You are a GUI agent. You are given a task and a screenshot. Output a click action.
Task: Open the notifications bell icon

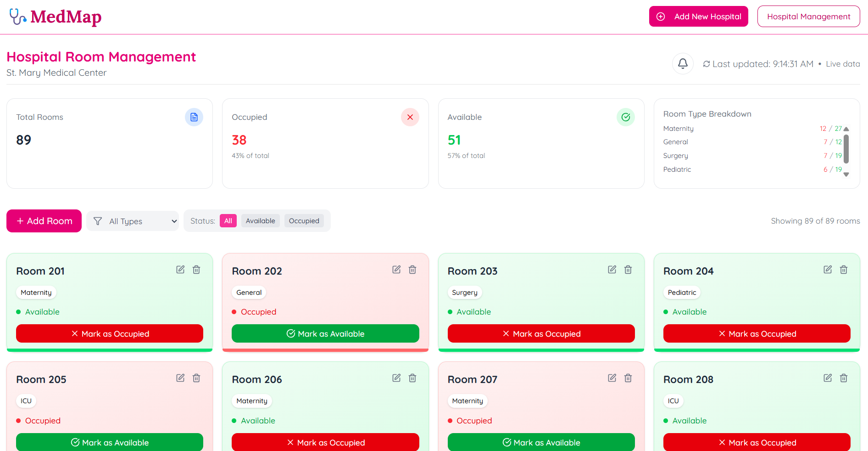(x=683, y=63)
